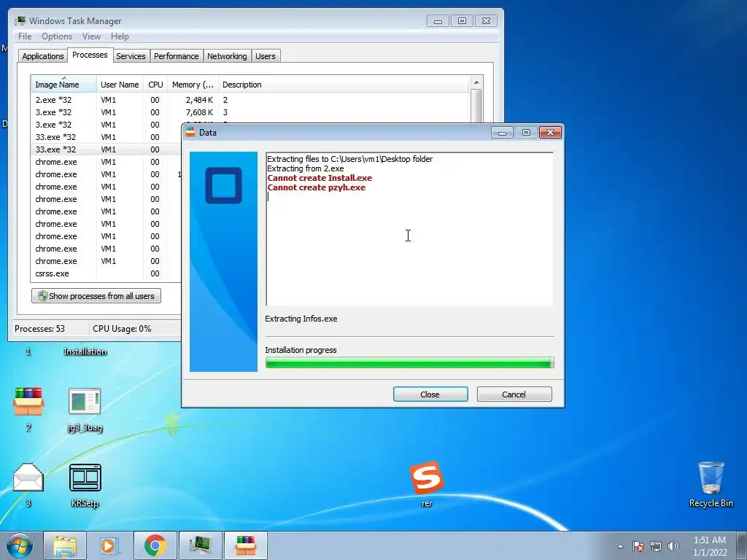Switch to the Networking tab
Viewport: 747px width, 560px height.
(228, 56)
